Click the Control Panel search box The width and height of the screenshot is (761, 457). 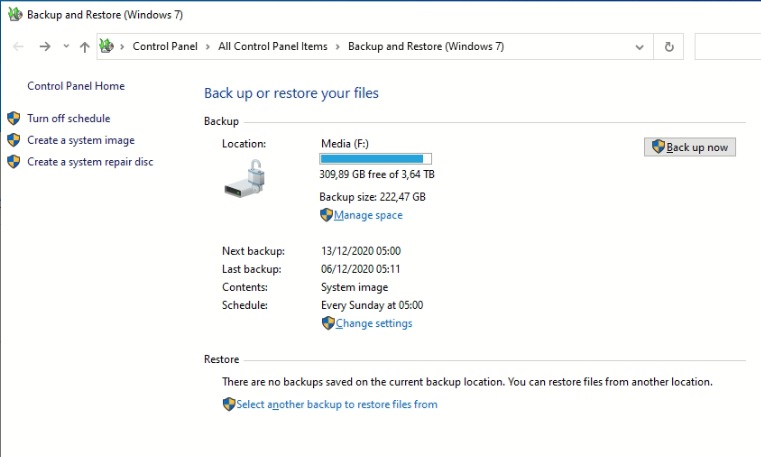[x=728, y=47]
